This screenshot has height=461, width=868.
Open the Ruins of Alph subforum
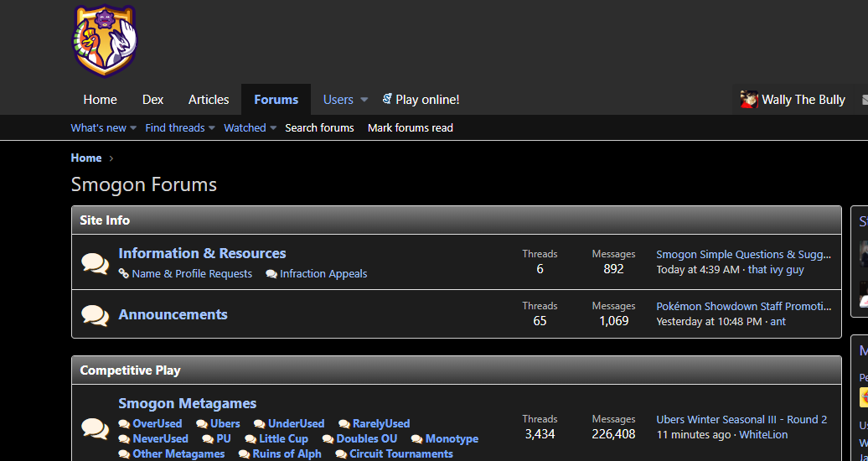(x=287, y=454)
